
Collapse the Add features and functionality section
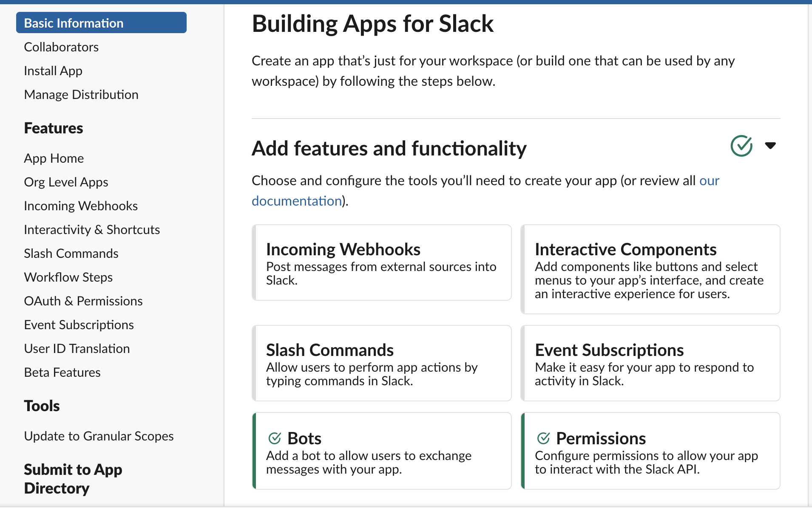770,146
